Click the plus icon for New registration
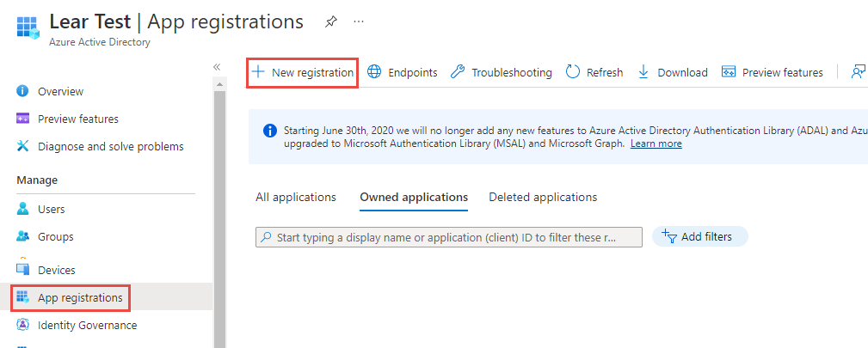Viewport: 868px width, 348px height. [x=259, y=72]
